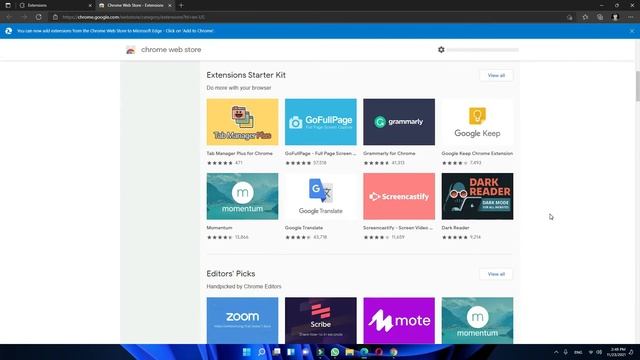
Task: Click the 'Tab Manager Plus for Chrome' title
Action: pos(240,153)
